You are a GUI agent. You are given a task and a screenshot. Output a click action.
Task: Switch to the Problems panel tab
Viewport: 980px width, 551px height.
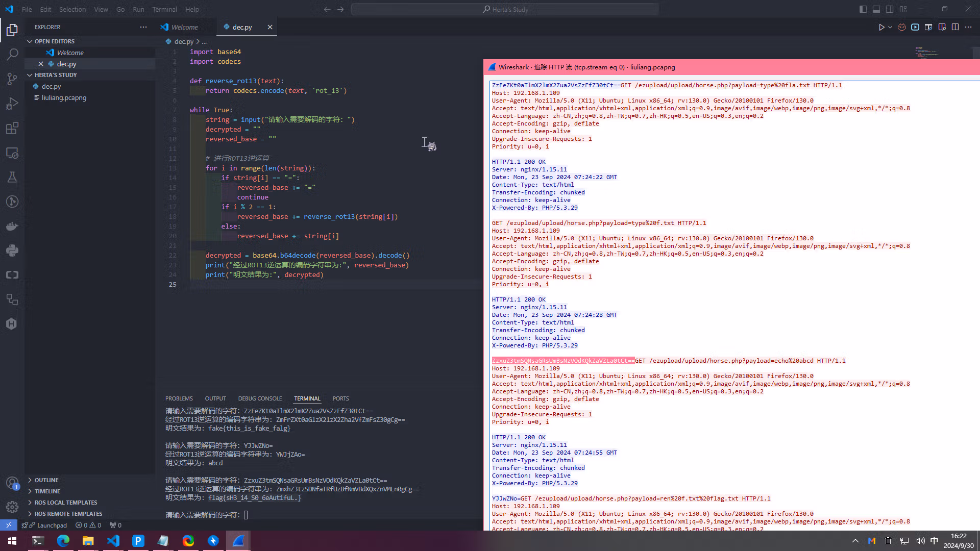coord(179,398)
